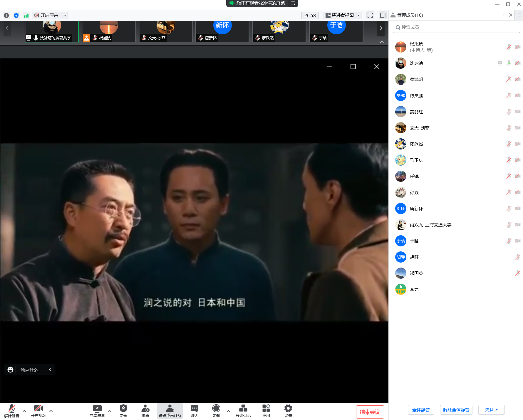
Task: Open the emoji picker beside chat input
Action: (x=10, y=369)
